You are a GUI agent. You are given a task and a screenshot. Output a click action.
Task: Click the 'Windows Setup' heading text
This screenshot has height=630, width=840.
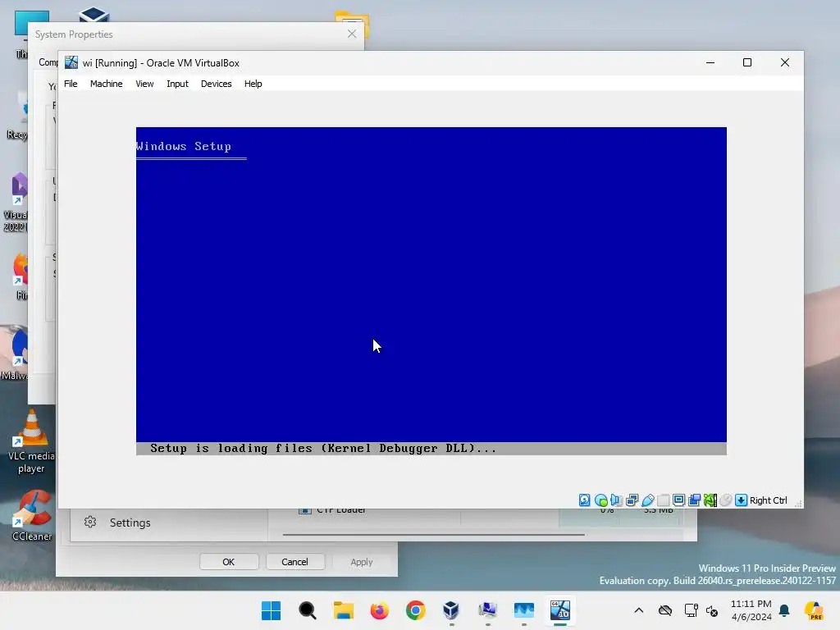(x=184, y=146)
